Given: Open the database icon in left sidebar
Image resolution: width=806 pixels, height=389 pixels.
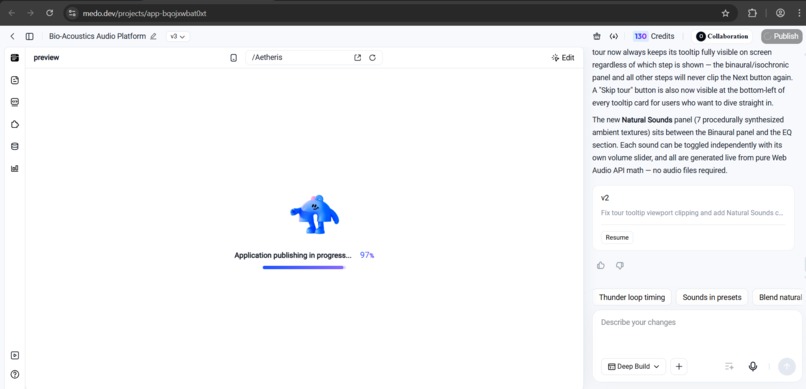Looking at the screenshot, I should pos(14,146).
